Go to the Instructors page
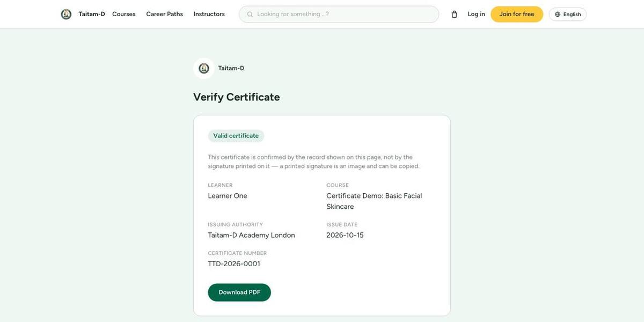This screenshot has width=644, height=322. click(x=209, y=14)
